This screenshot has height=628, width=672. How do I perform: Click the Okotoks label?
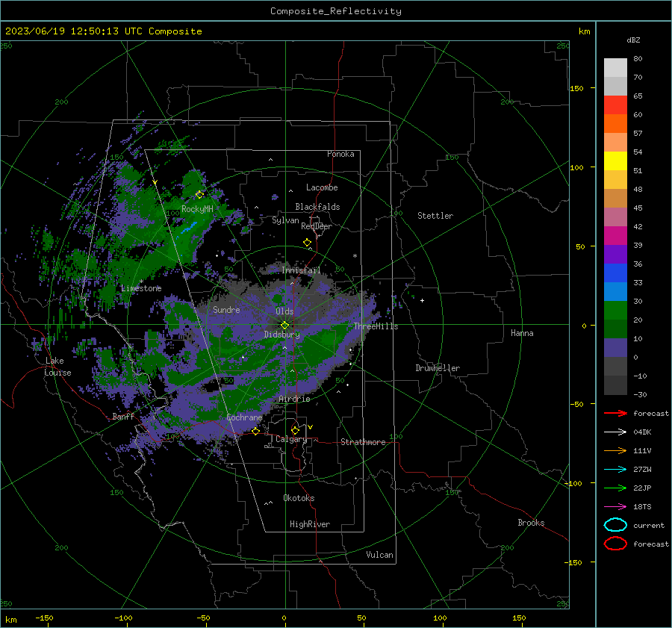(299, 498)
